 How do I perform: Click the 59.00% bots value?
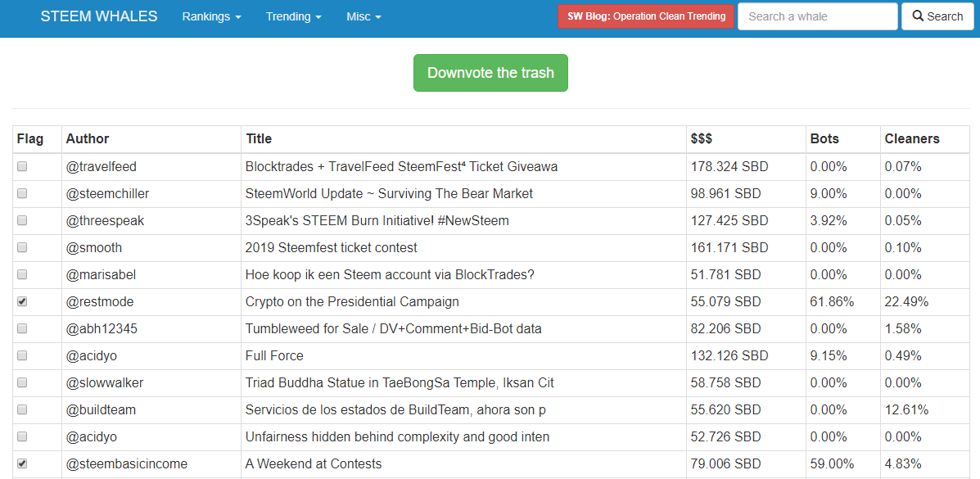832,464
